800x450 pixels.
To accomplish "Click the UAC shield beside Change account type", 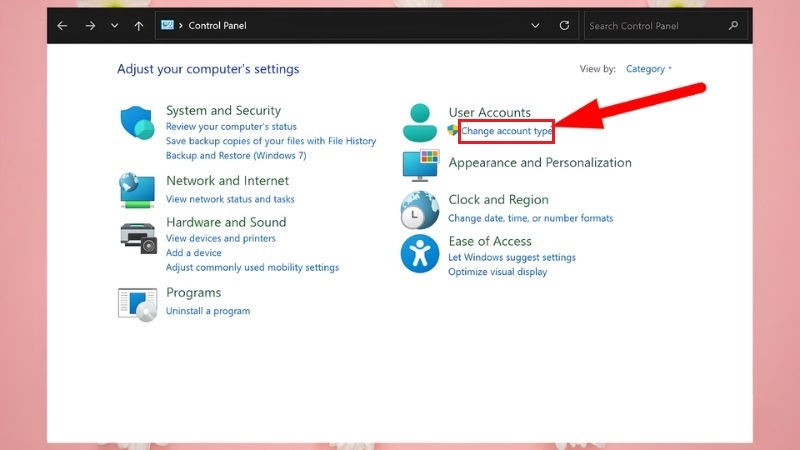I will [x=453, y=130].
